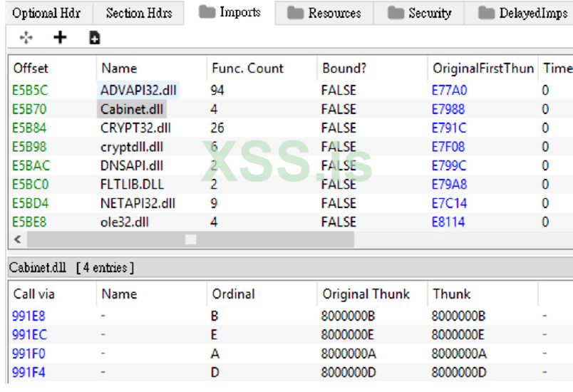The image size is (573, 392).
Task: Click offset E5BD4
Action: 30,203
